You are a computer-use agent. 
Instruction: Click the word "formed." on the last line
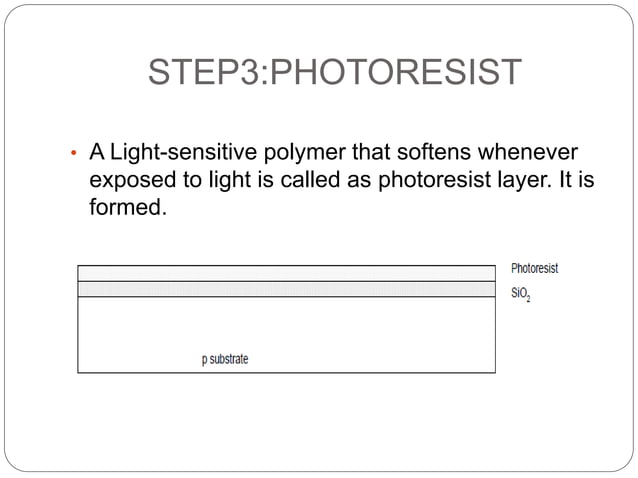point(128,207)
